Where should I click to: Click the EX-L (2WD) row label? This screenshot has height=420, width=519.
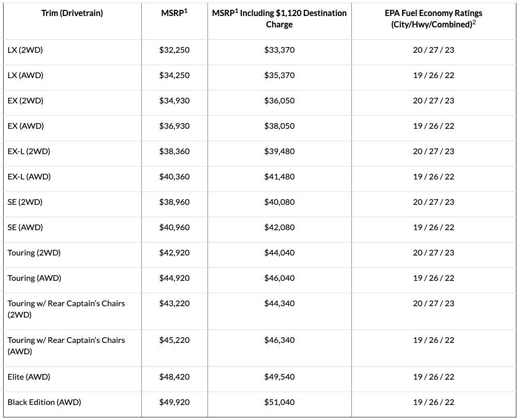point(29,152)
